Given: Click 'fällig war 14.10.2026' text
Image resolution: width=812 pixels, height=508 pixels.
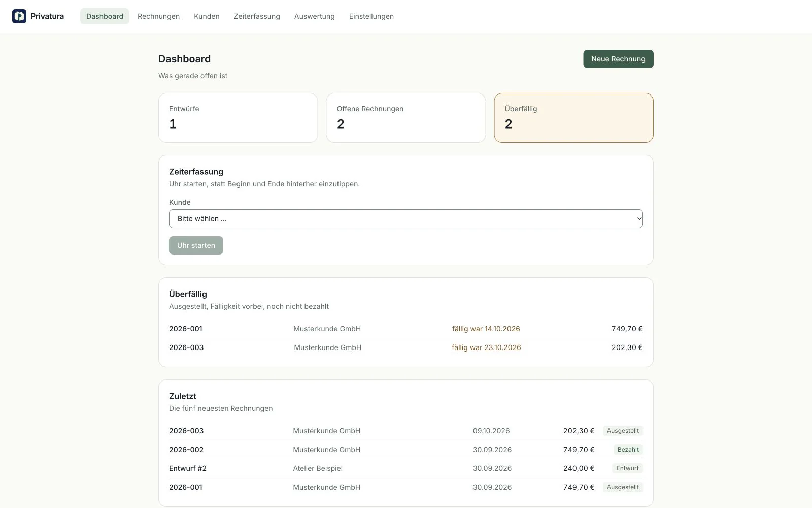Looking at the screenshot, I should click(486, 329).
